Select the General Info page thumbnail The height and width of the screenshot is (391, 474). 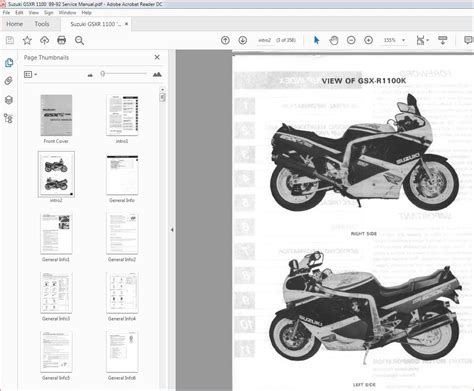pos(122,175)
